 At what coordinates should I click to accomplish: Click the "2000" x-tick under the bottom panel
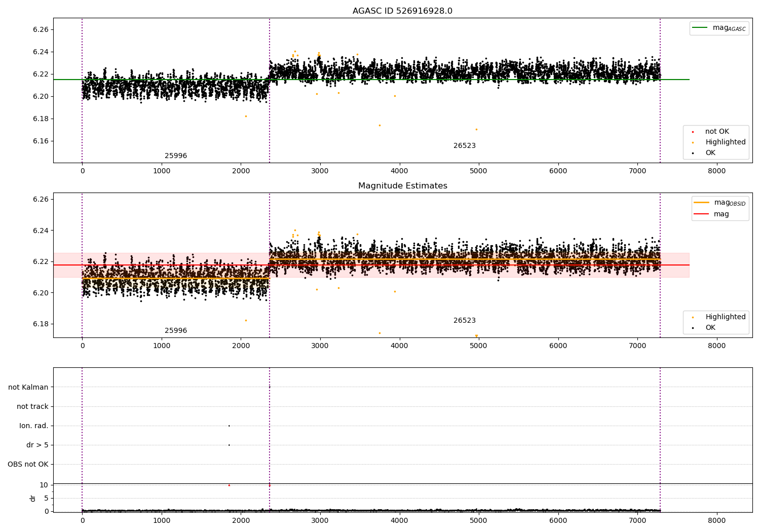click(241, 521)
